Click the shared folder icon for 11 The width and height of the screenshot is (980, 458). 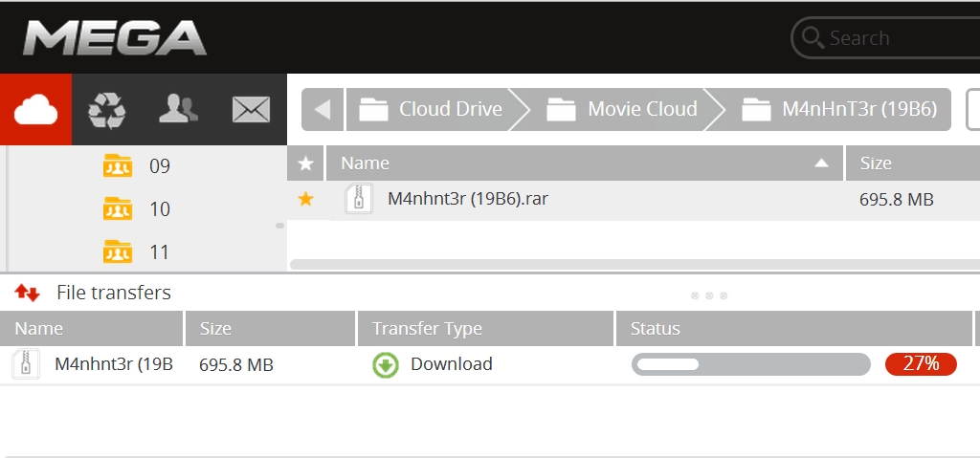click(118, 251)
